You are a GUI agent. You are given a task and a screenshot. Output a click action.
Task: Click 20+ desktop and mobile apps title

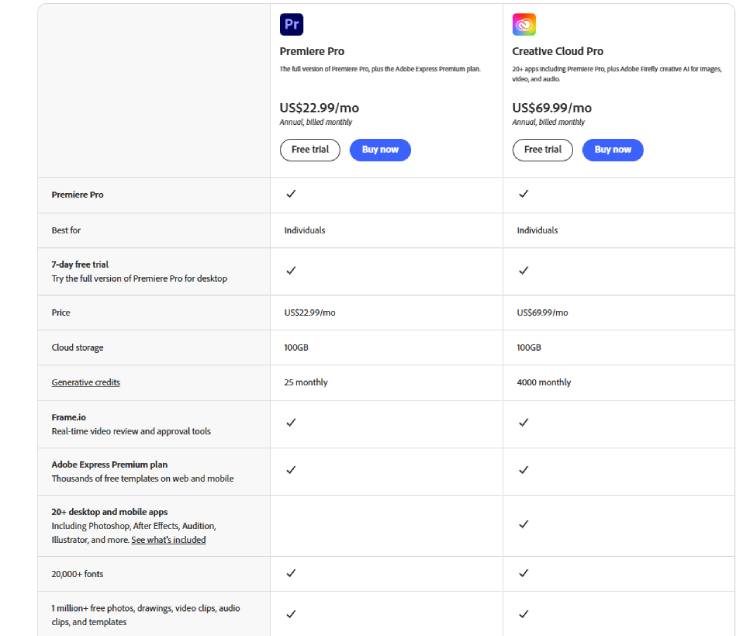coord(110,512)
